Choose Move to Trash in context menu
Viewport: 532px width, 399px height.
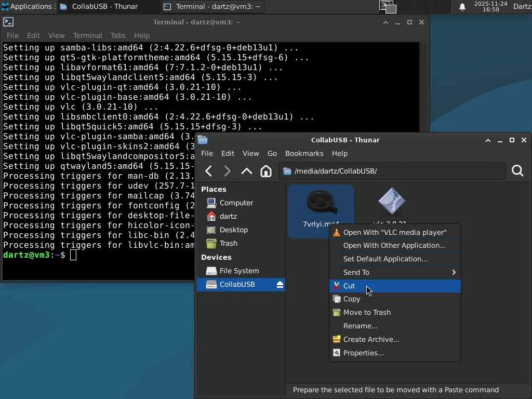pyautogui.click(x=395, y=312)
